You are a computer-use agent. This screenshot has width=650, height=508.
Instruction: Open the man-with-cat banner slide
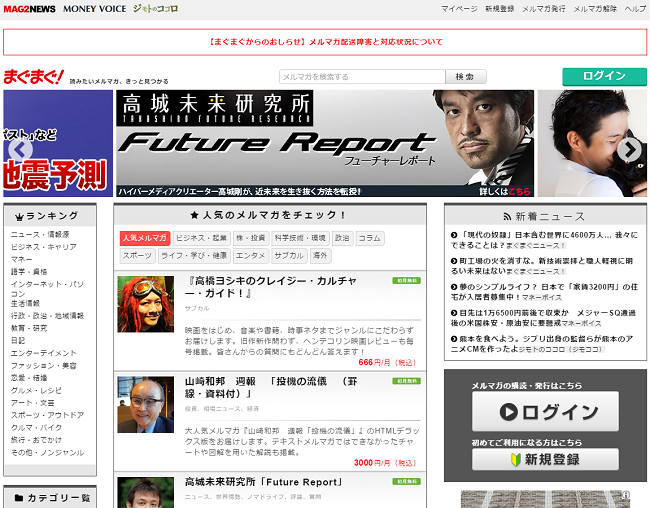[592, 143]
